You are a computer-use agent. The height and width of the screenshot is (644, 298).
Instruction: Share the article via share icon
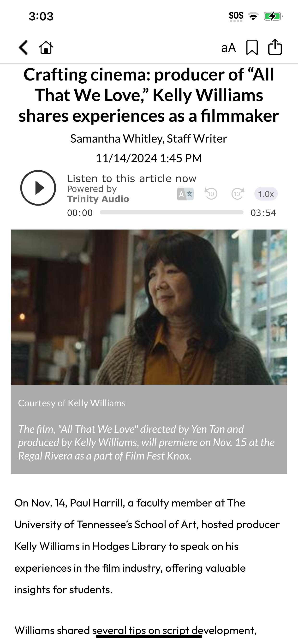275,47
